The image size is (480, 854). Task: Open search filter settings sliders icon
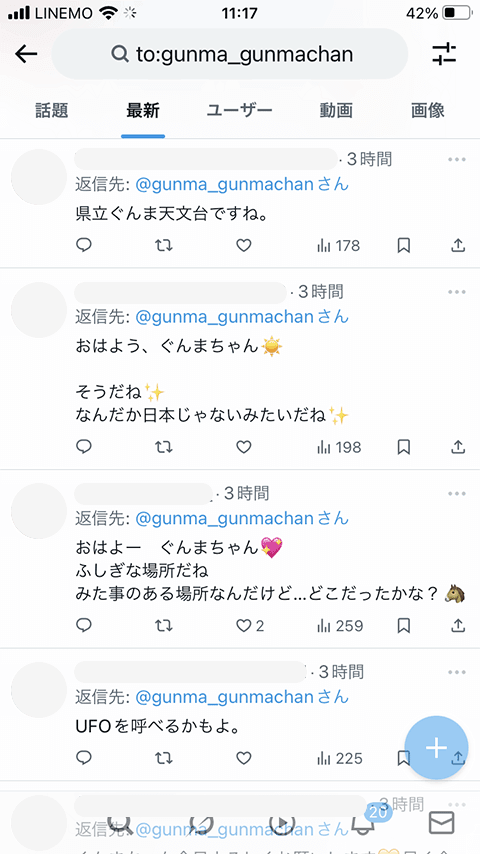point(444,54)
